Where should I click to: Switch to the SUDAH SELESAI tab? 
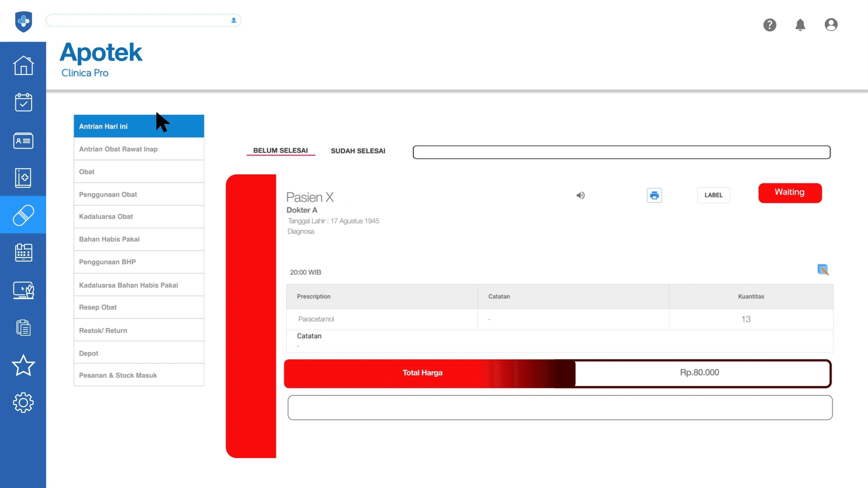coord(358,151)
